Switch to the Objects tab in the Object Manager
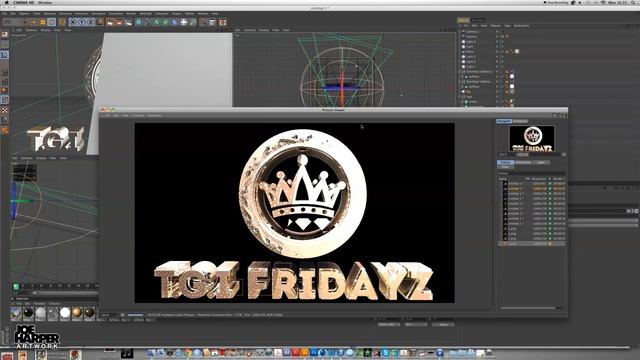 (464, 20)
